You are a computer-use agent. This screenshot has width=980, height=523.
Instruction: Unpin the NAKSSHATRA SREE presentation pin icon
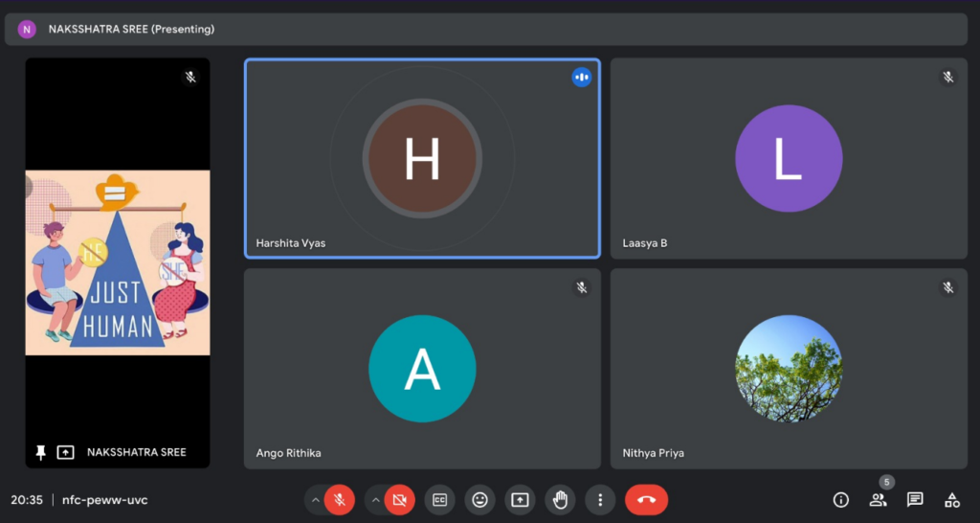pos(40,452)
